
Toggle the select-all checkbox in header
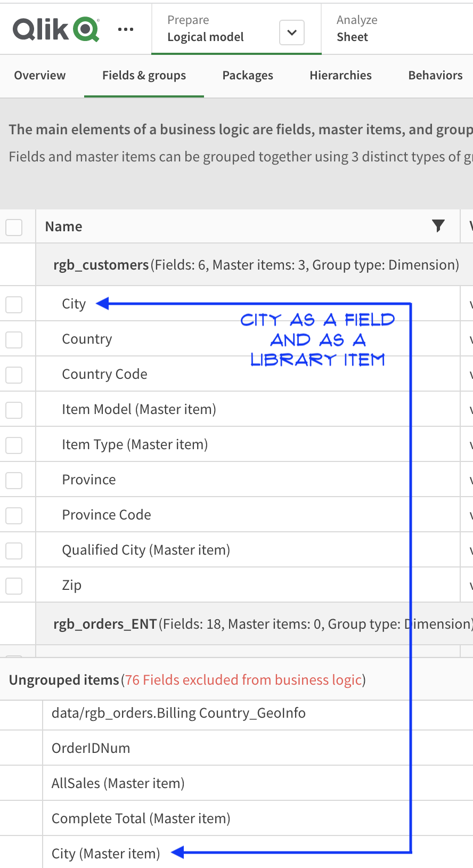[14, 227]
